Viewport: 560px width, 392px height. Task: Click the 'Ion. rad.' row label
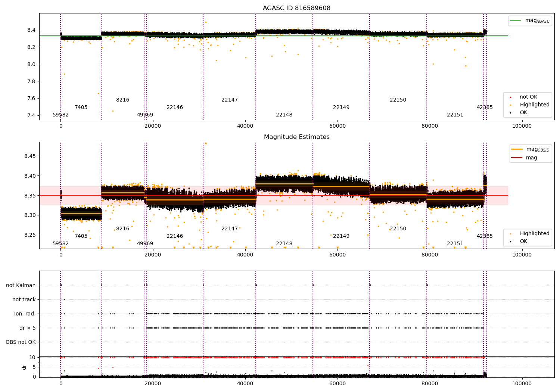point(25,314)
